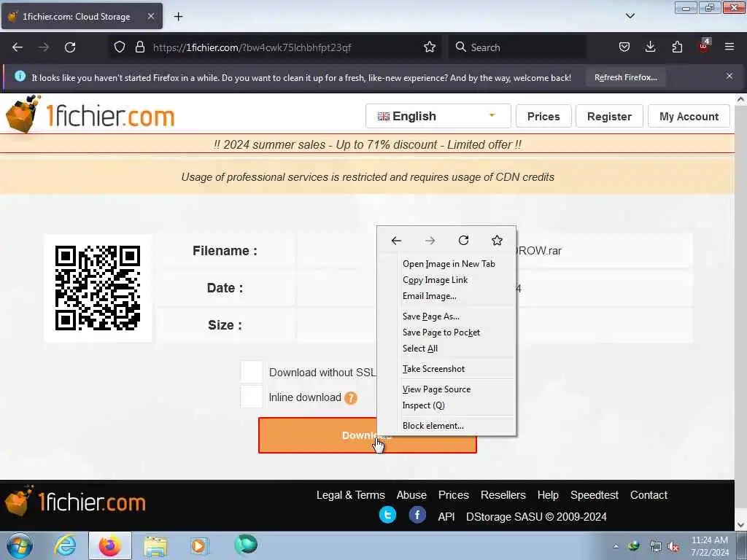This screenshot has height=560, width=747.
Task: Dismiss the Refresh Firefox notification bar
Action: tap(729, 76)
